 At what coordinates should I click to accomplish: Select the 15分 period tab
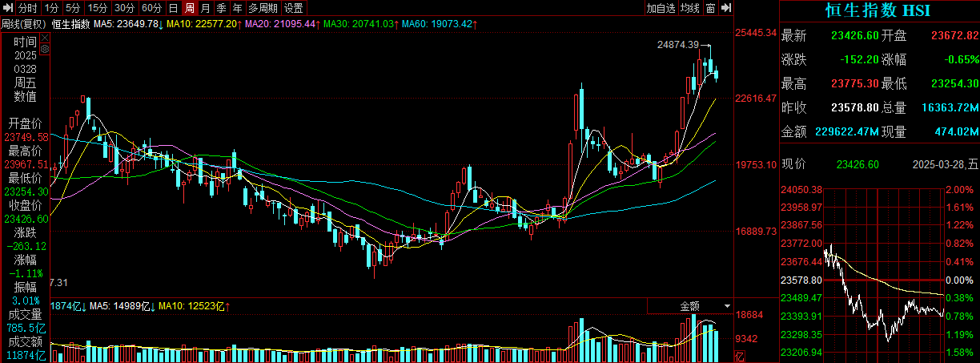tap(97, 8)
